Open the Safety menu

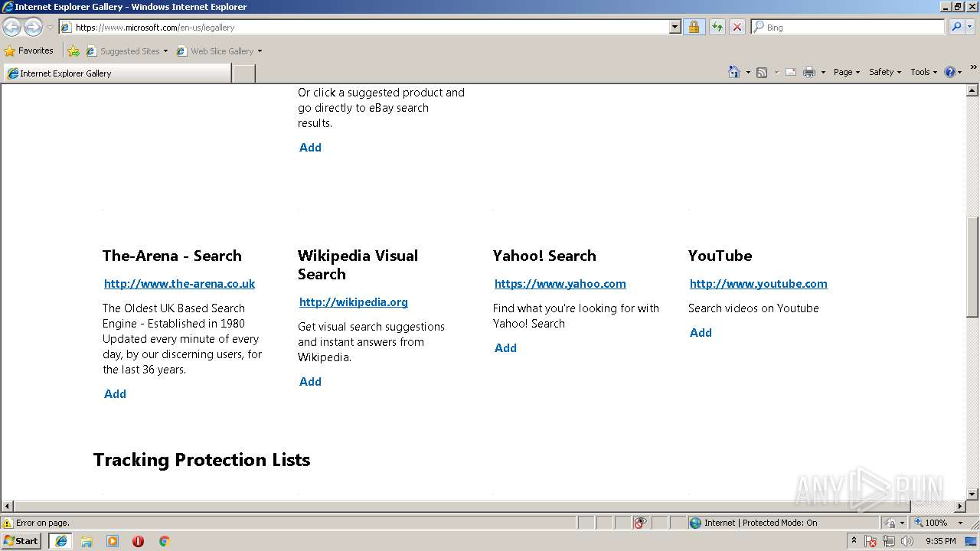(x=885, y=72)
